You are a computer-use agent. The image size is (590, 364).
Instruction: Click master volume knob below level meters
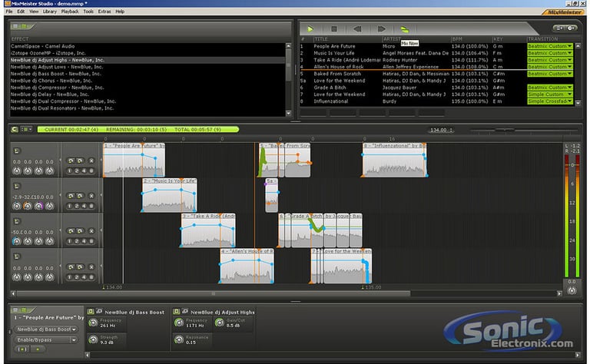click(572, 290)
